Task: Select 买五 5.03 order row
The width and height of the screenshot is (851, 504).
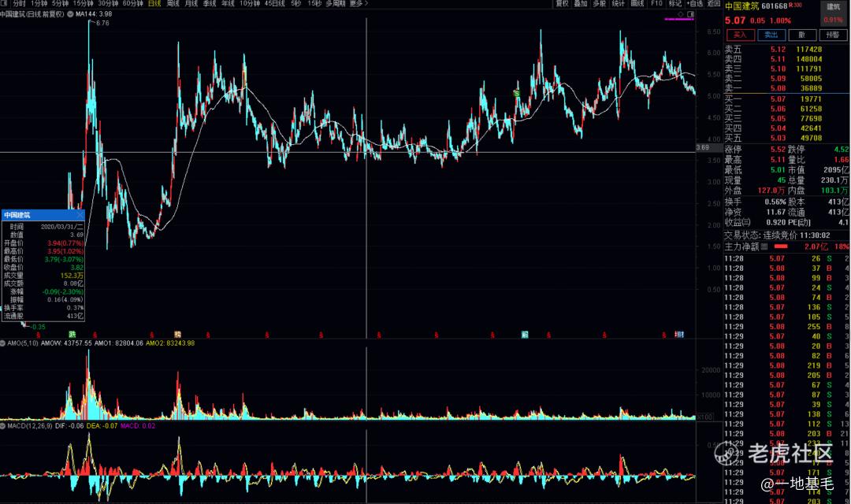Action: pyautogui.click(x=786, y=138)
